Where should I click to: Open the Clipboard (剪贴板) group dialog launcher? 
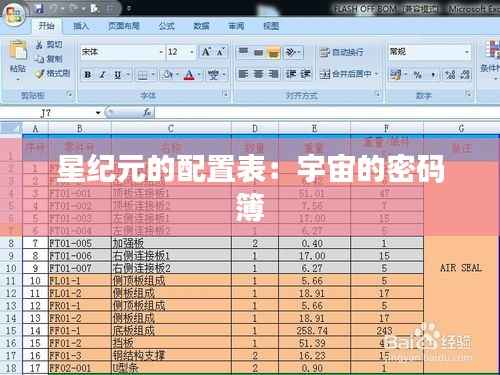[x=69, y=94]
